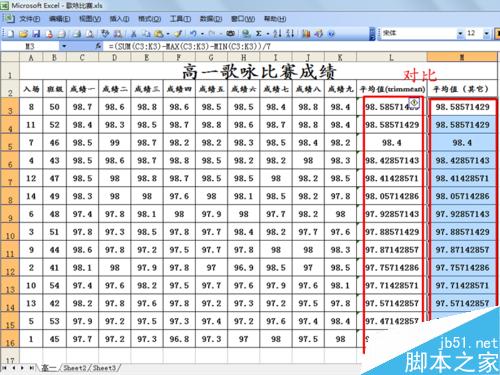Open the 窗口(W) menu

tap(243, 19)
